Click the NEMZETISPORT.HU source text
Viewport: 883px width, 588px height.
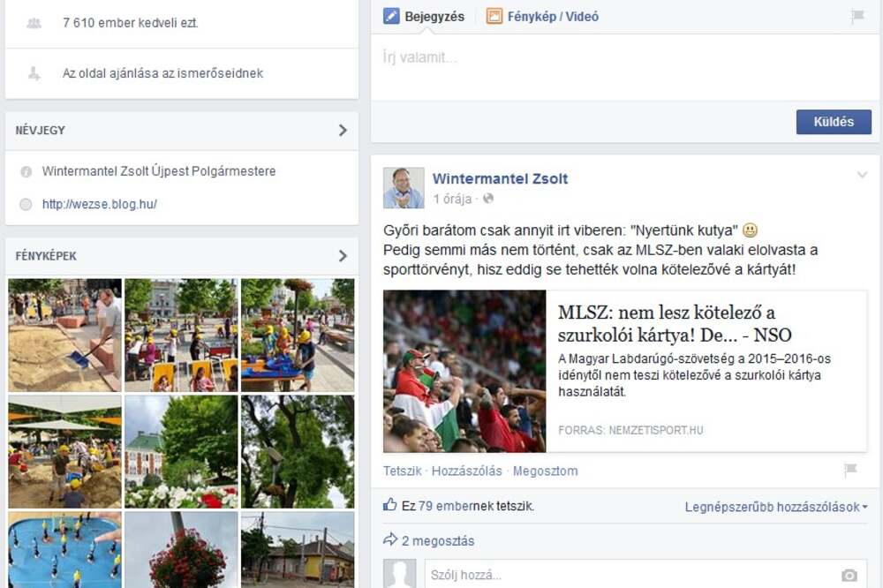[656, 430]
